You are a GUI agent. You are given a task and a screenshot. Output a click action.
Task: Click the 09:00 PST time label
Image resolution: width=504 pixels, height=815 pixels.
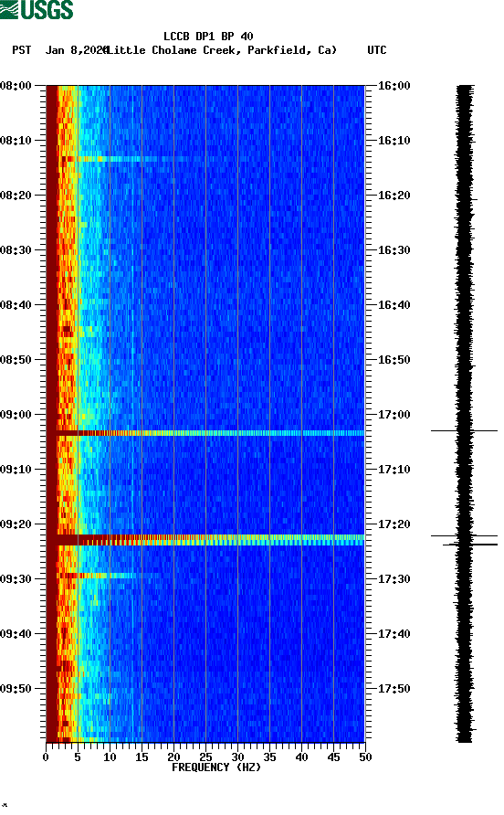pos(16,415)
